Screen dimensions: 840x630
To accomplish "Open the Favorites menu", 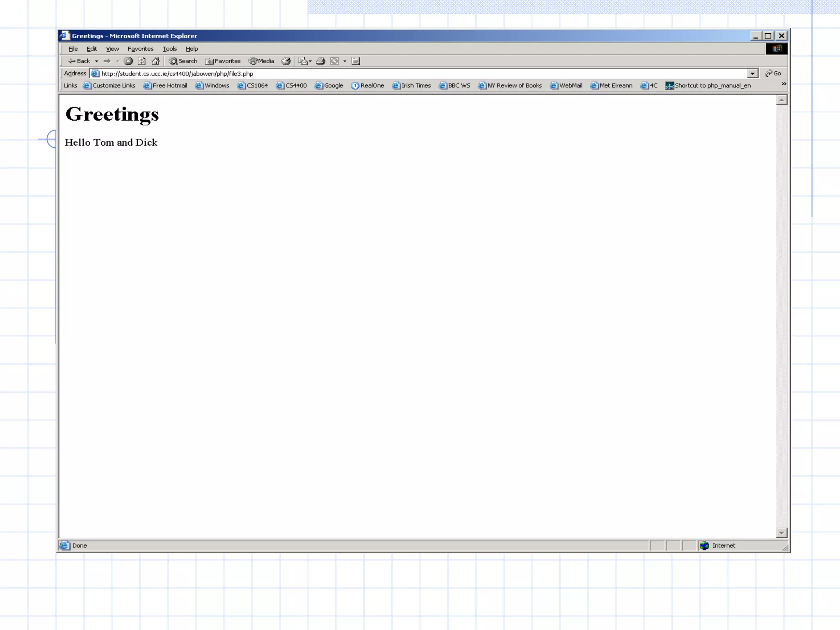I will click(x=141, y=49).
